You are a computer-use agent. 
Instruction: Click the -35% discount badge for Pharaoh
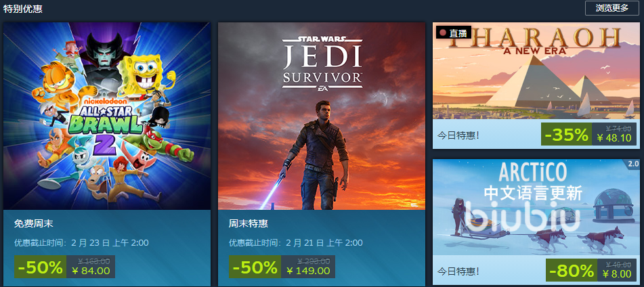click(566, 134)
